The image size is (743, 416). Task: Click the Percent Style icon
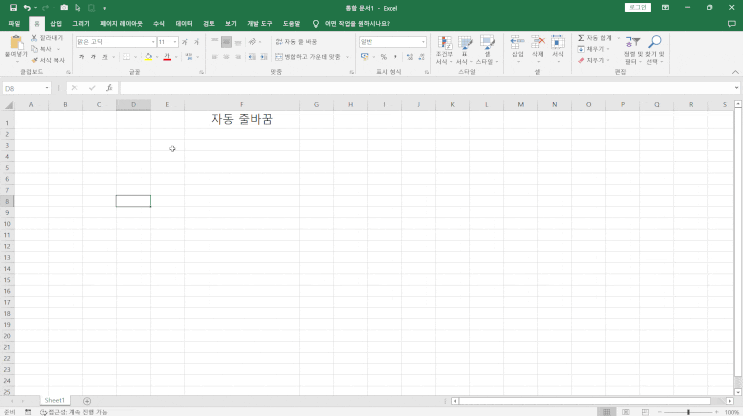tap(384, 57)
